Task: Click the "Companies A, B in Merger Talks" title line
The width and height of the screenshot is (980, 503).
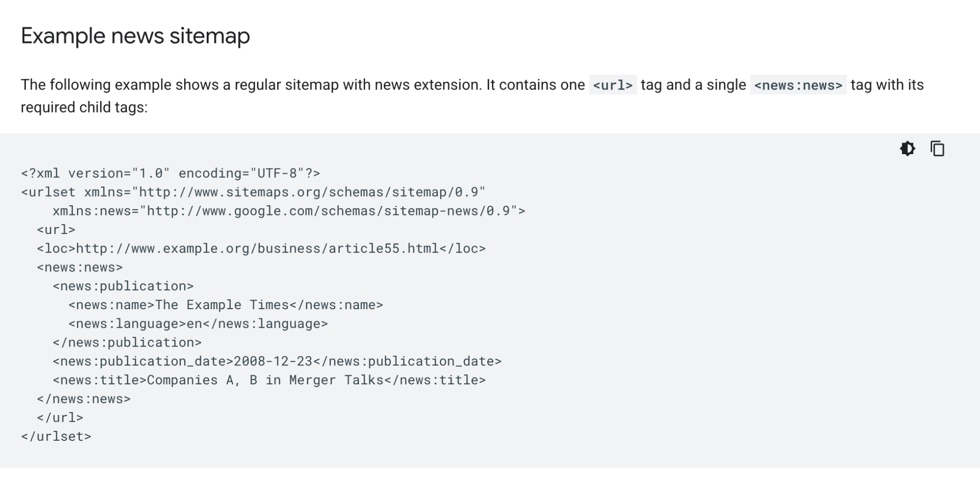Action: click(269, 380)
